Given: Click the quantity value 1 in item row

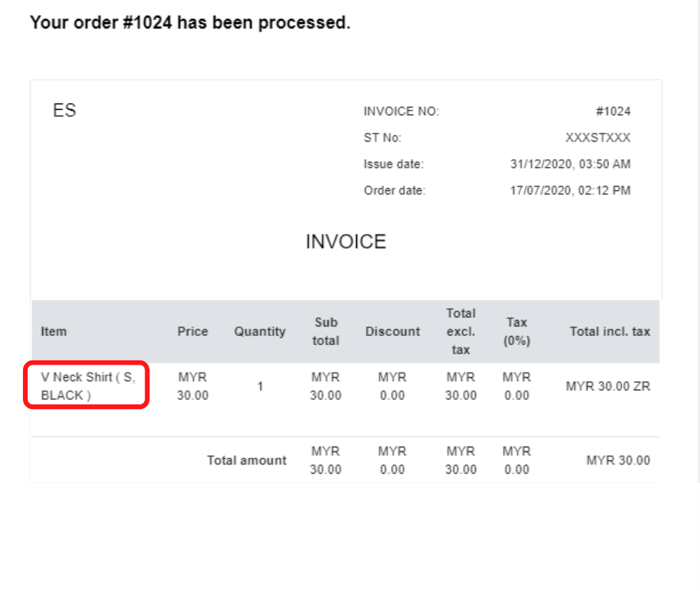Looking at the screenshot, I should [260, 386].
